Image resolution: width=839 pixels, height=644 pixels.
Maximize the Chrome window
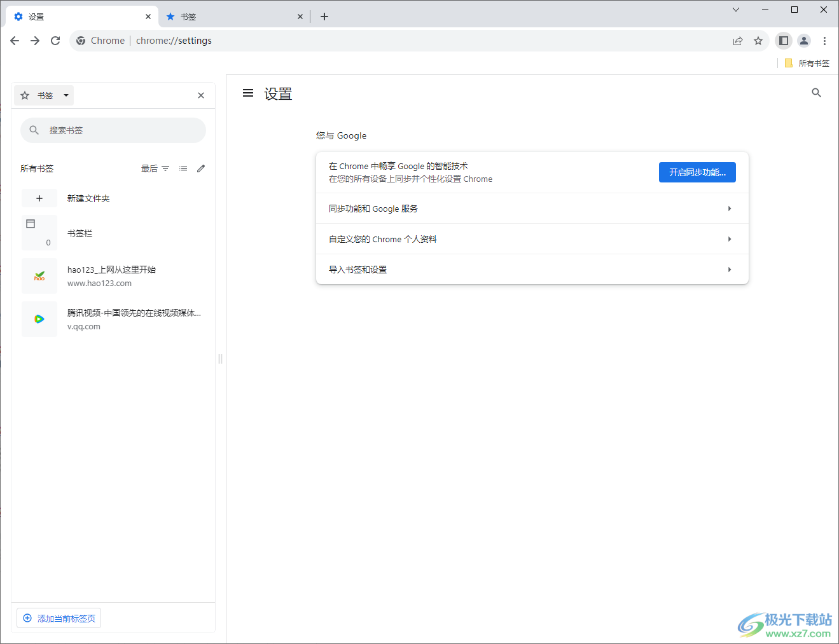pyautogui.click(x=794, y=10)
